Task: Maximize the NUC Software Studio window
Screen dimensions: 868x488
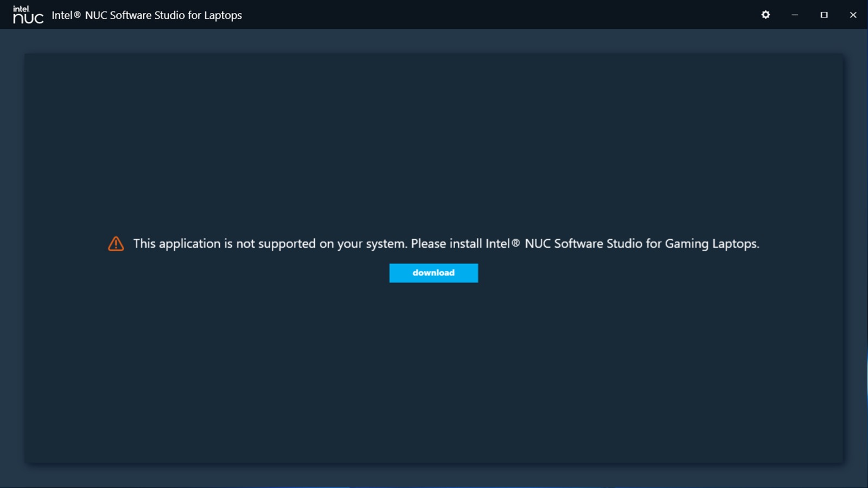Action: [824, 15]
